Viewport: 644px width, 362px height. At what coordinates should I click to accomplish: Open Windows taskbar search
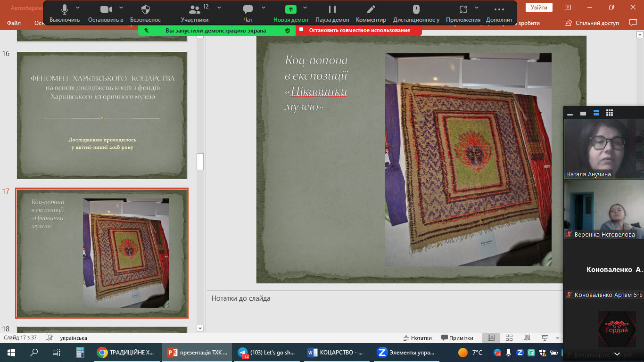[34, 352]
